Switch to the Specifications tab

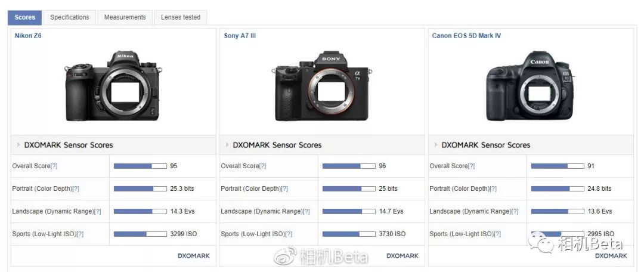[69, 17]
